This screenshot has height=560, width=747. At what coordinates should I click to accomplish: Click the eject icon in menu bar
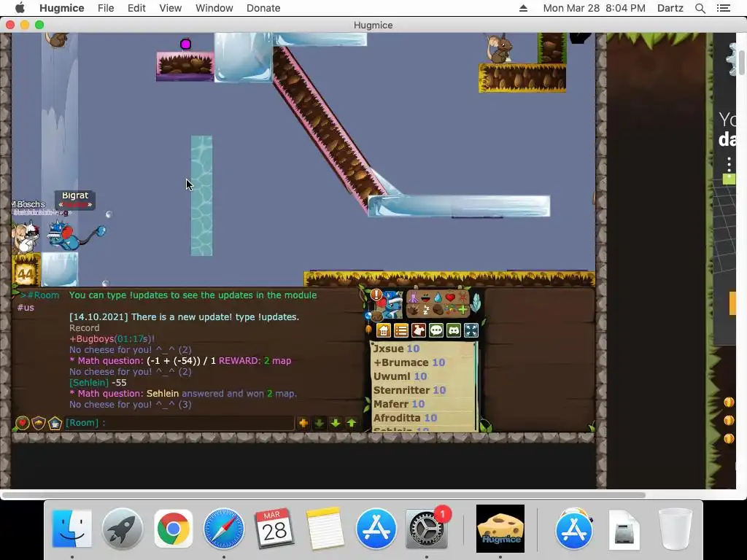(x=523, y=8)
